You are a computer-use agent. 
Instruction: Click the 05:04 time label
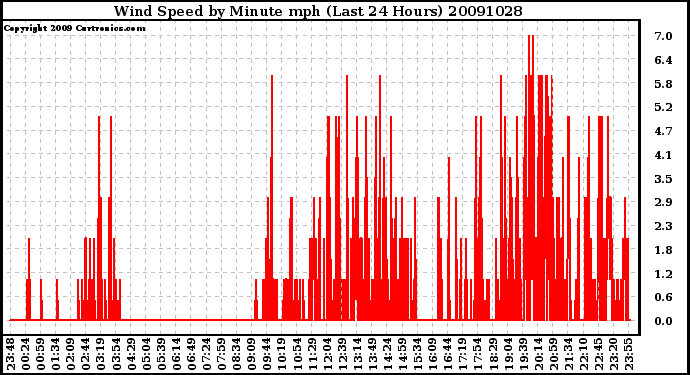coord(146,354)
